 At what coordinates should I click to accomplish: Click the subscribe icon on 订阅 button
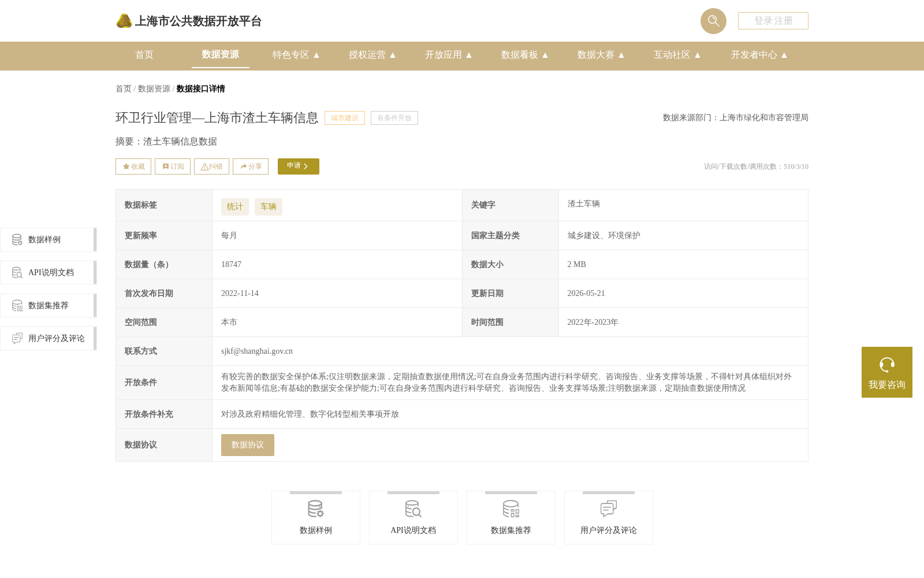pyautogui.click(x=166, y=166)
